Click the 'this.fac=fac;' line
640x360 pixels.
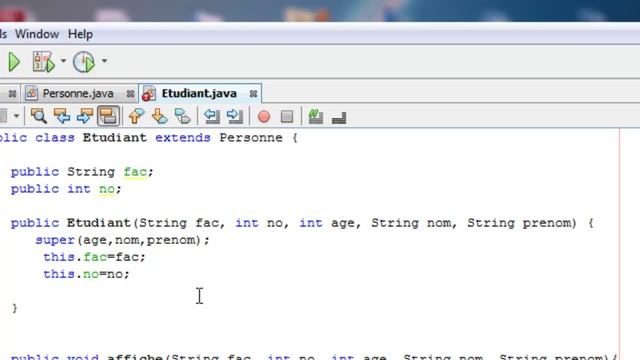pos(94,257)
